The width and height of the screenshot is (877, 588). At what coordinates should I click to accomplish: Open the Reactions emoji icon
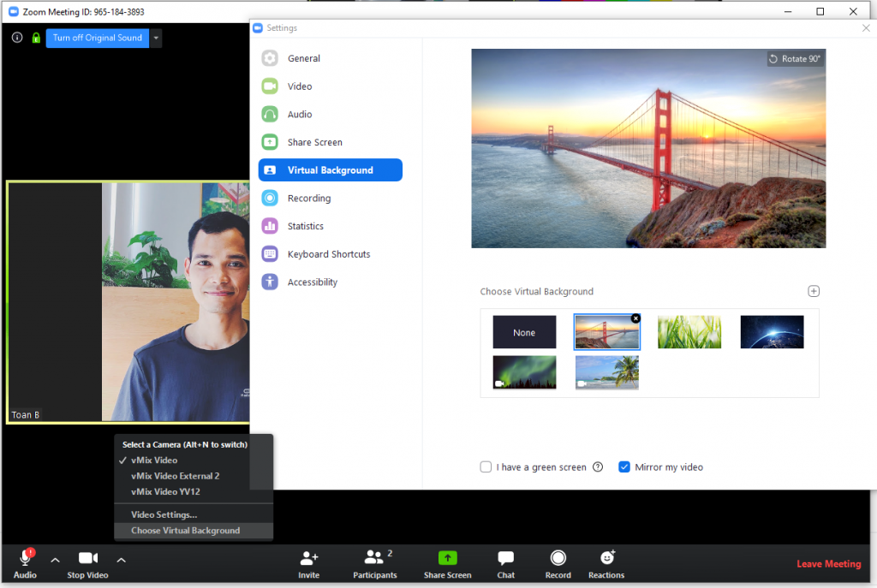606,558
